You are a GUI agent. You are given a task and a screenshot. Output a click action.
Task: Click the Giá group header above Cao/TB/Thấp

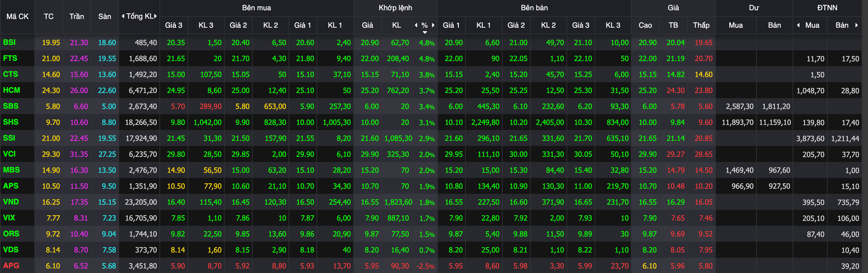click(x=673, y=8)
